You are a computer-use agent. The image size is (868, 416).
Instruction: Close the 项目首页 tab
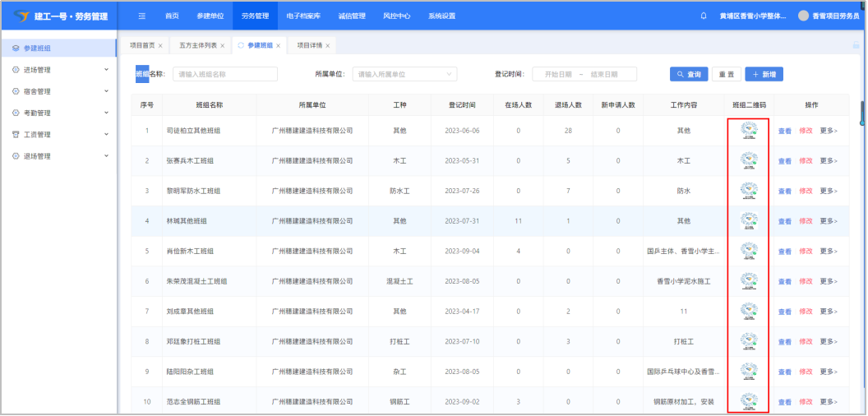point(160,46)
